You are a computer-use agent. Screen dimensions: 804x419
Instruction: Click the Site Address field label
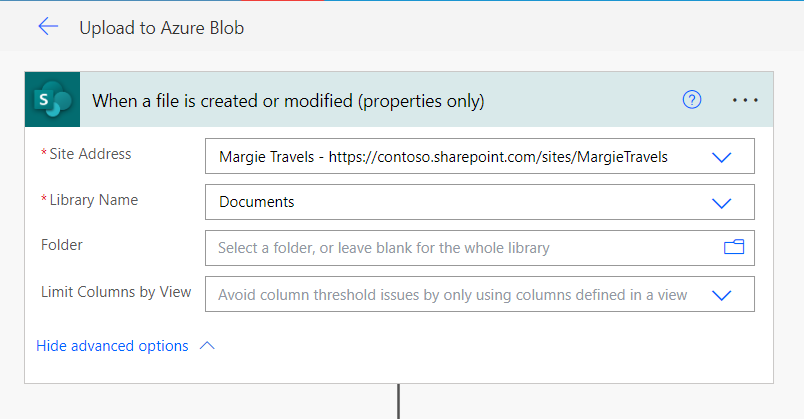click(90, 154)
